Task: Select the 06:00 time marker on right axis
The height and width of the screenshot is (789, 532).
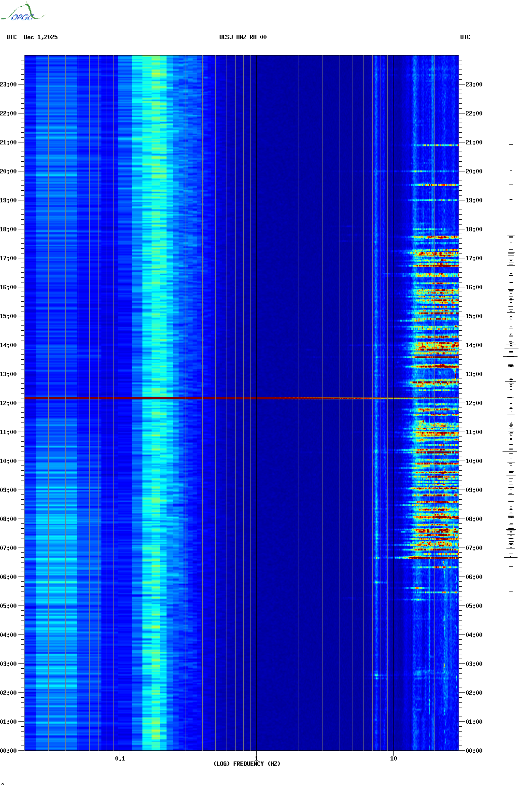Action: click(474, 577)
